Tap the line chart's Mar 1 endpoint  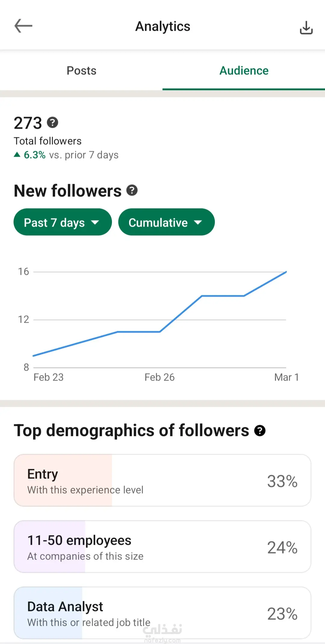(286, 272)
